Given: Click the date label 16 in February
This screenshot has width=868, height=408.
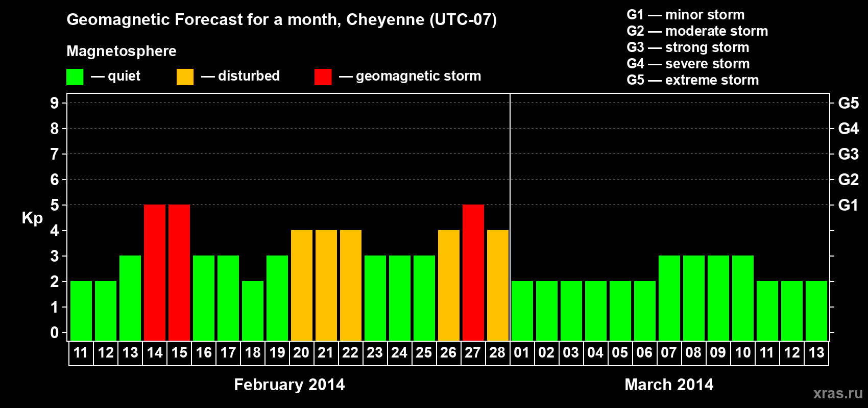Looking at the screenshot, I should pos(204,353).
